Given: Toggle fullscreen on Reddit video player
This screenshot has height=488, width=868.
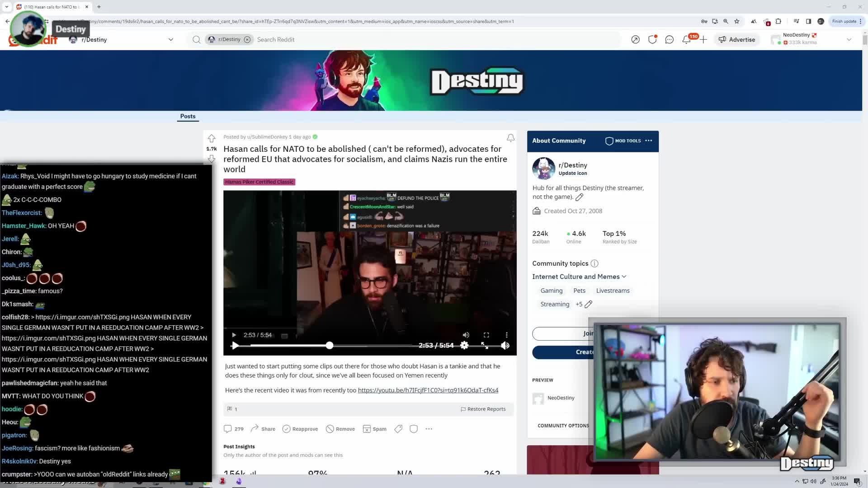Looking at the screenshot, I should point(485,346).
